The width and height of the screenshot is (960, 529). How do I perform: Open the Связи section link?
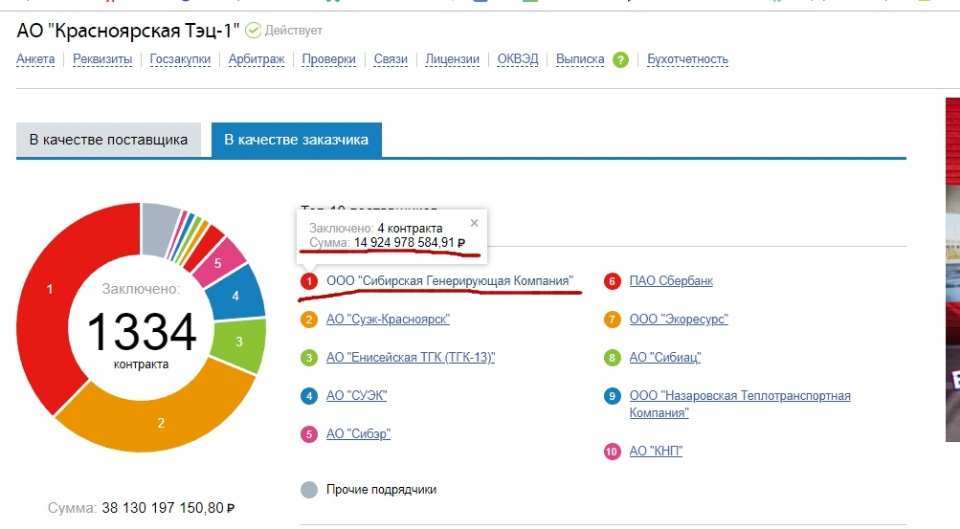[391, 59]
